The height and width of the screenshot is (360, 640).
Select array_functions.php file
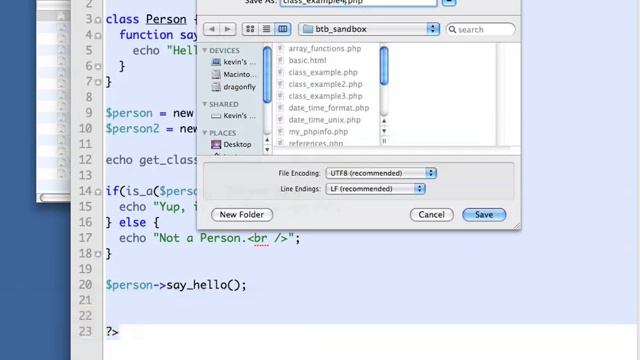pyautogui.click(x=324, y=49)
